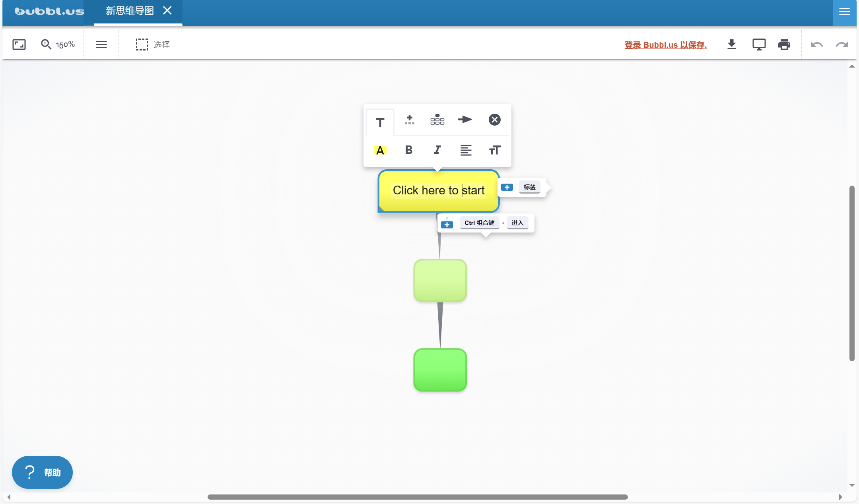Click 登录 Bubbl.us 以保存 link

click(666, 45)
